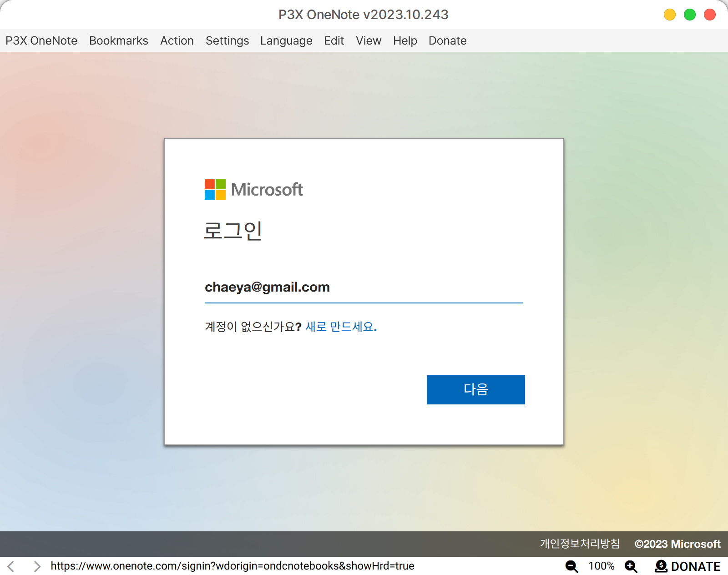Click the yellow minimize window button
The width and height of the screenshot is (728, 575).
coord(670,15)
